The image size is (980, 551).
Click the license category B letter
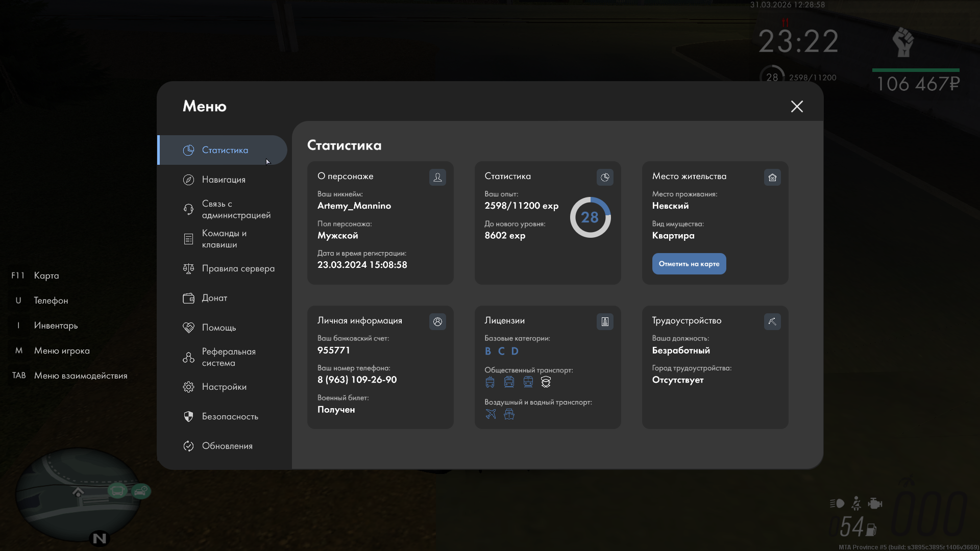click(x=488, y=351)
